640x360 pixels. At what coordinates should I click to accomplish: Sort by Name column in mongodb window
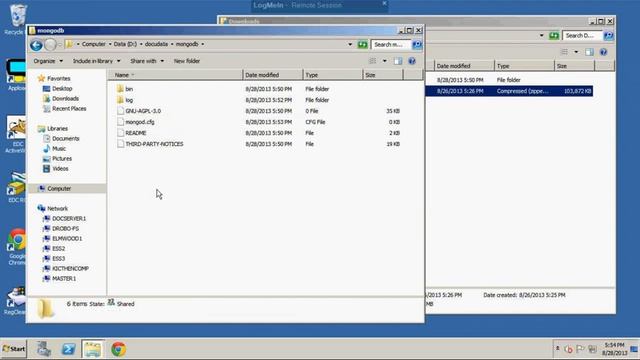(176, 75)
